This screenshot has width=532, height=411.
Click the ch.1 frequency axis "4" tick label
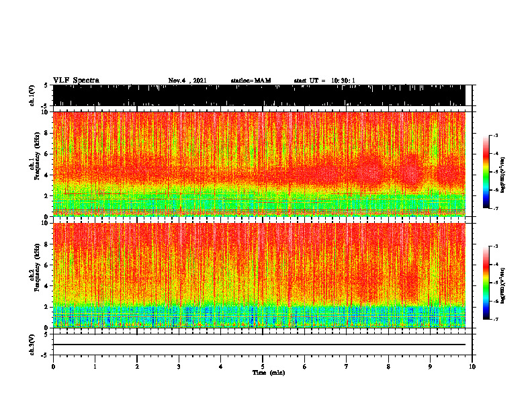47,175
